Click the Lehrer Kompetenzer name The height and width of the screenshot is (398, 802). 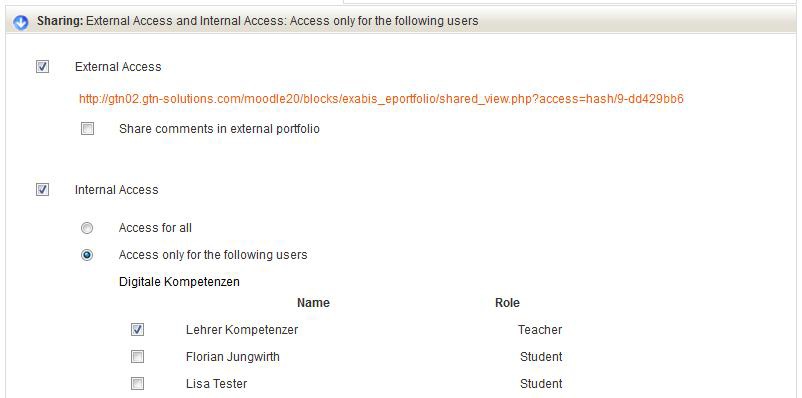pyautogui.click(x=242, y=330)
